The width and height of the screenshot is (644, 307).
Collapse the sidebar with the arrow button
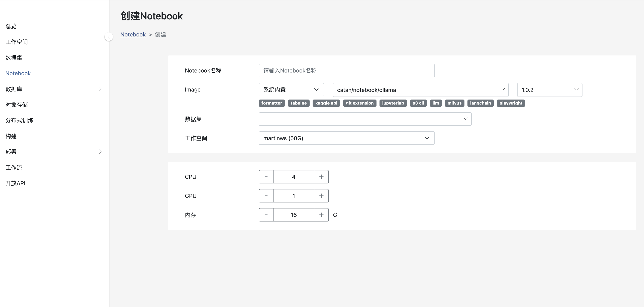pyautogui.click(x=109, y=37)
